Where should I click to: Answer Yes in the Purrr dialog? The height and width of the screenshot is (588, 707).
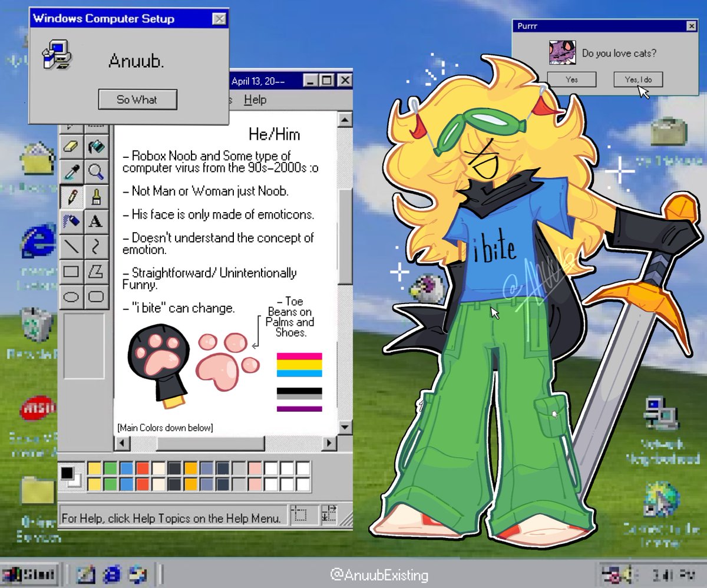(x=571, y=80)
